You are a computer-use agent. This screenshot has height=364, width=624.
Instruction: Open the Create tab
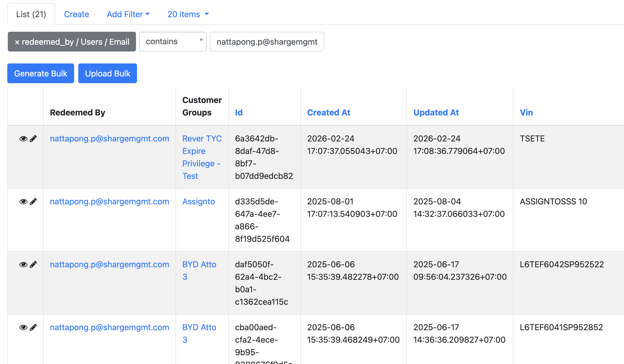[x=76, y=14]
